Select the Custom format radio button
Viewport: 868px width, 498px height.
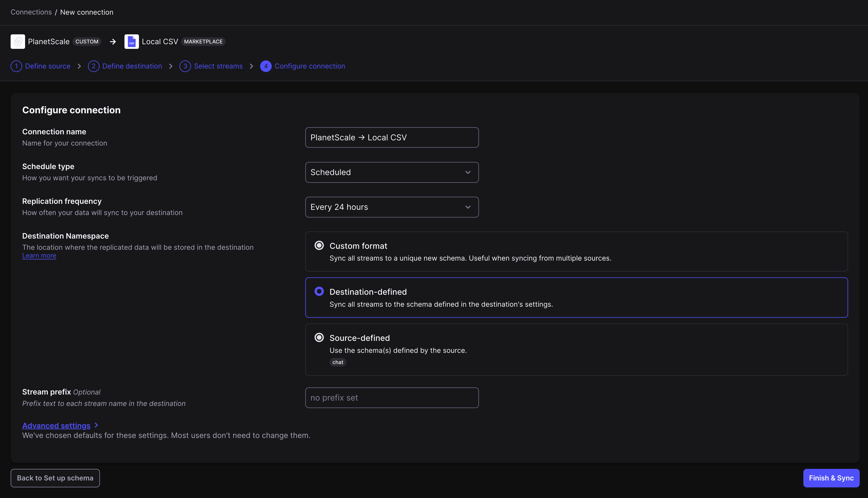coord(319,245)
